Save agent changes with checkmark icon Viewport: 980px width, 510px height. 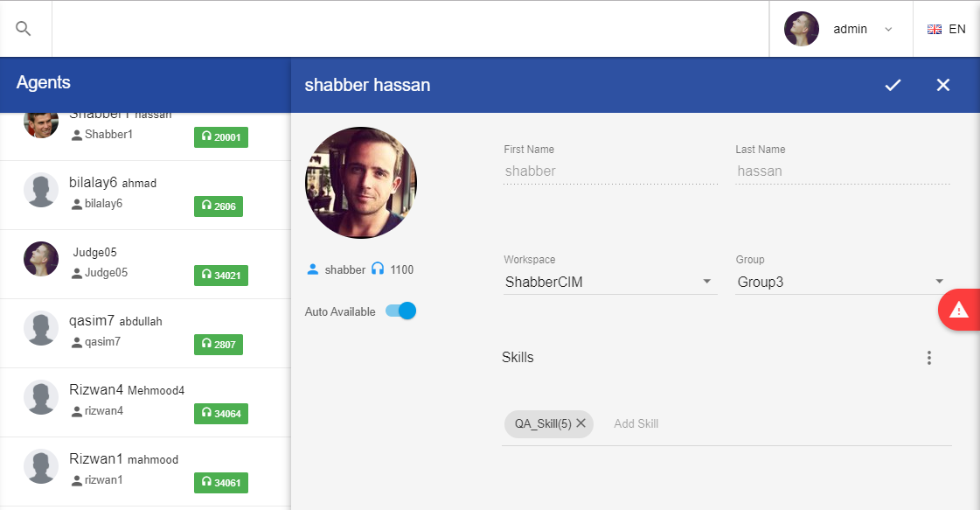(x=893, y=85)
